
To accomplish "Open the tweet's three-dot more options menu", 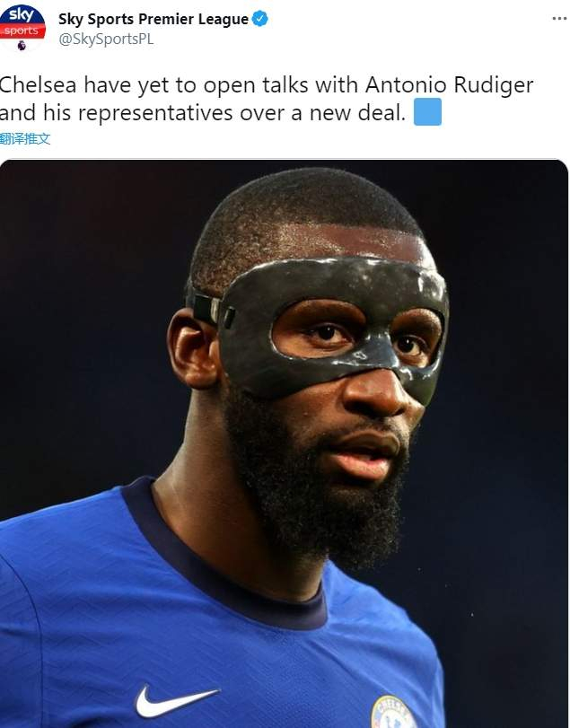I will pos(559,19).
